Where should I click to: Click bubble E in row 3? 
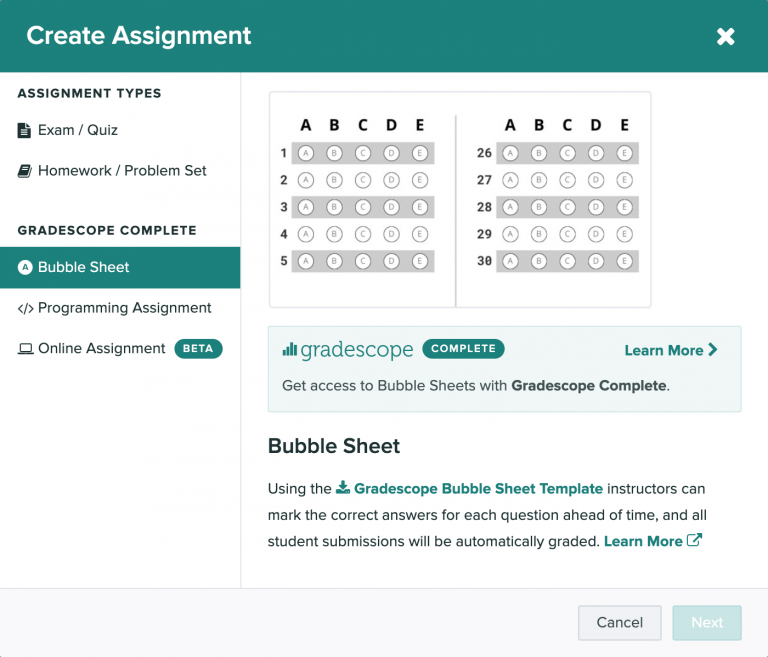420,207
